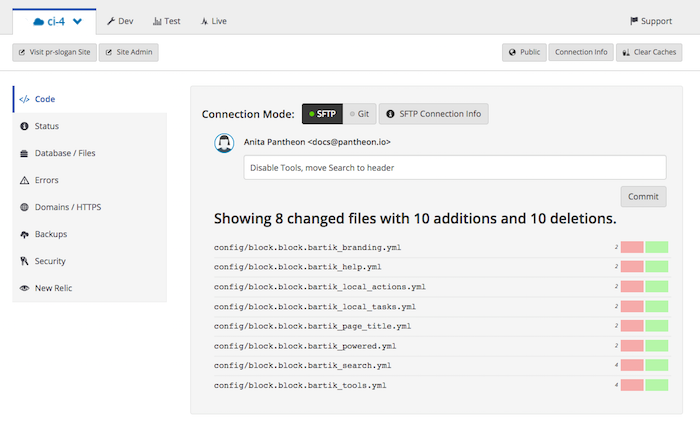Click the Status info icon
The height and width of the screenshot is (422, 700).
click(24, 126)
